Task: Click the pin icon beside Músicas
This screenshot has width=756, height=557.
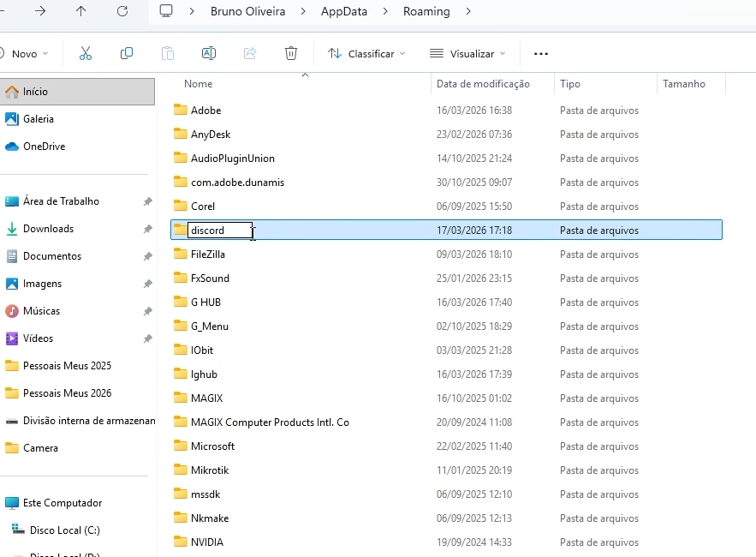Action: click(147, 311)
